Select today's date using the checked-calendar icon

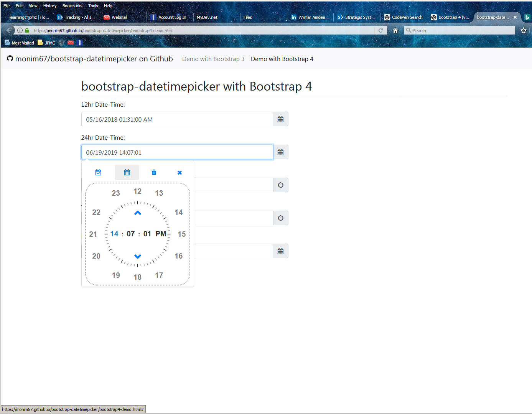coord(98,172)
